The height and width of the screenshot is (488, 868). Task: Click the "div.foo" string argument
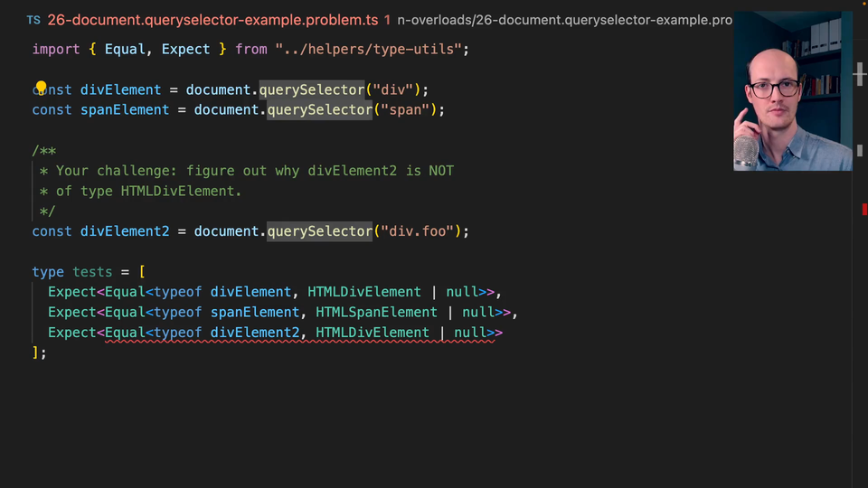(x=420, y=231)
